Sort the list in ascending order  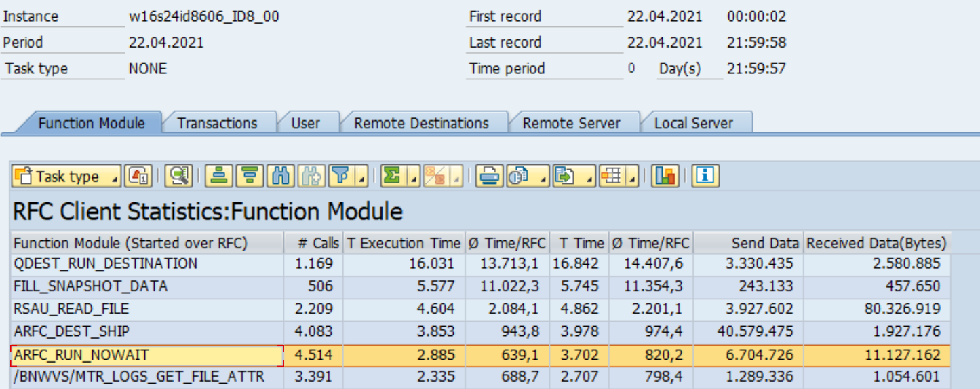[x=218, y=177]
